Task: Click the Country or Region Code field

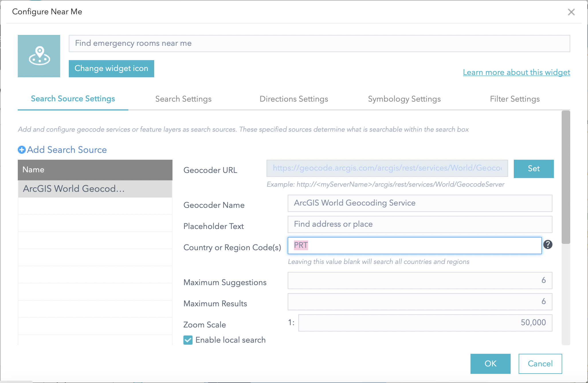Action: coord(414,245)
